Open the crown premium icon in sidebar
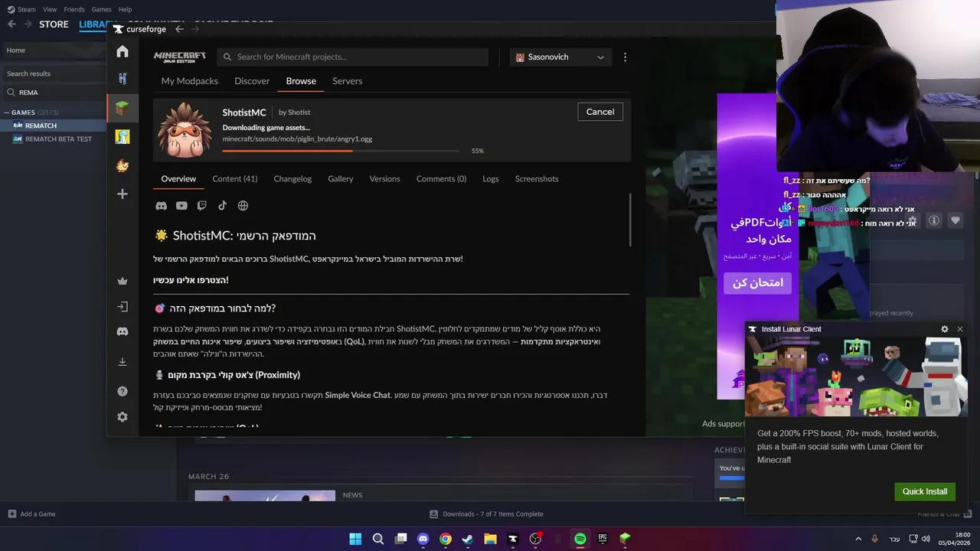980x551 pixels. (122, 281)
